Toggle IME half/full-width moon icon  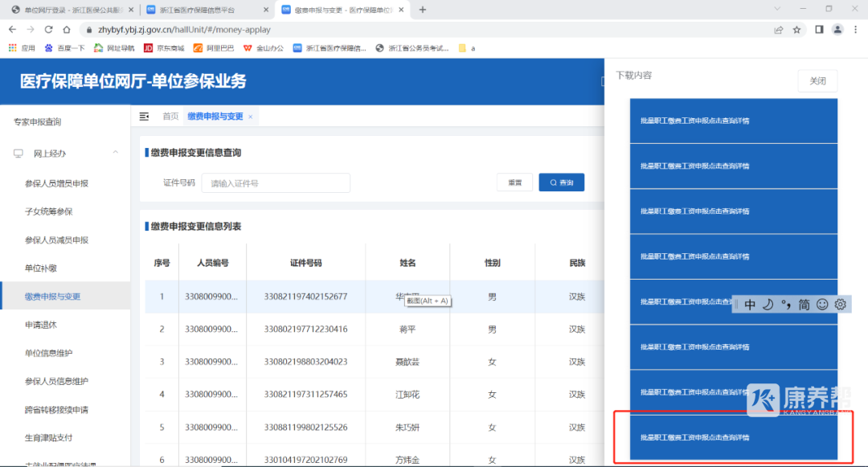tap(768, 305)
